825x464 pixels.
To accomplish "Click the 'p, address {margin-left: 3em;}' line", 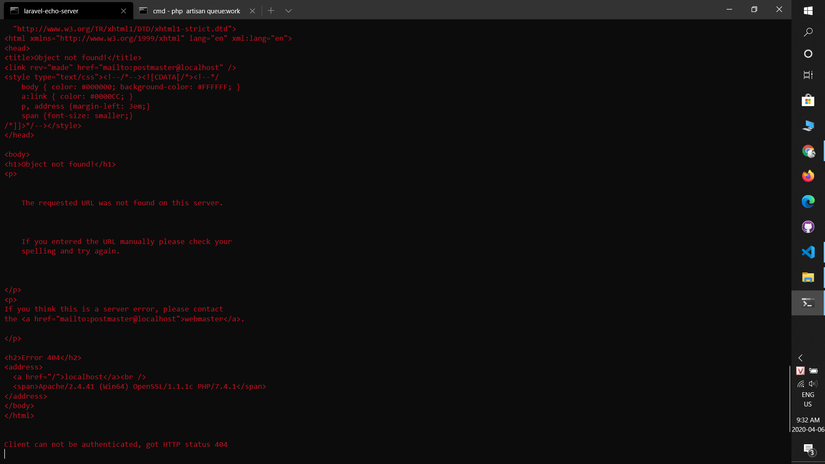I will (86, 106).
